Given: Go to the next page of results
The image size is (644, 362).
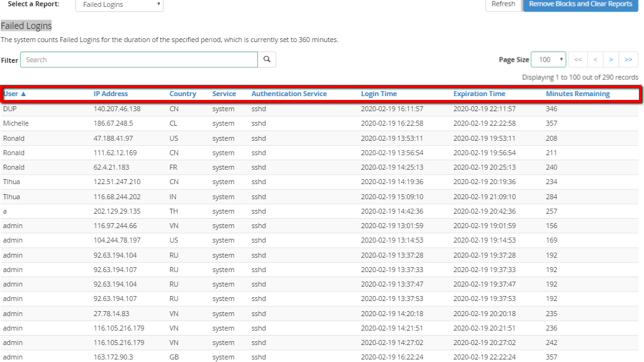Looking at the screenshot, I should point(611,60).
